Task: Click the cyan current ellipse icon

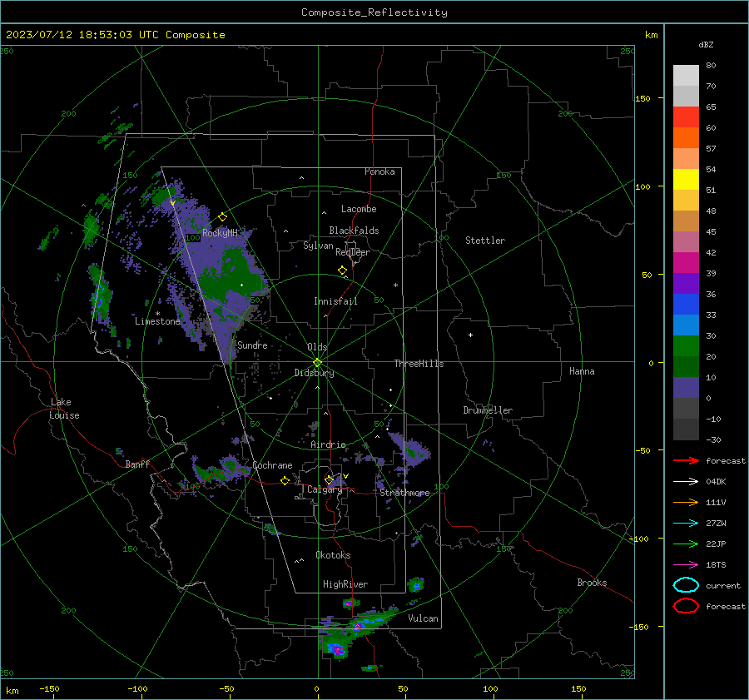Action: (x=686, y=585)
